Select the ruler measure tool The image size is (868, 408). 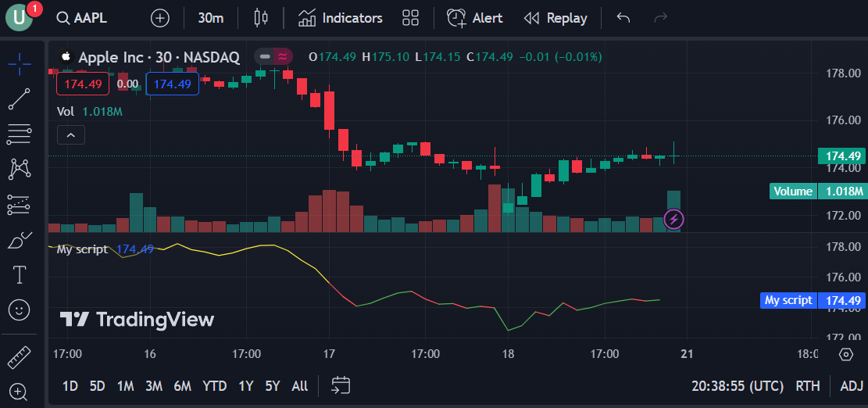point(20,357)
